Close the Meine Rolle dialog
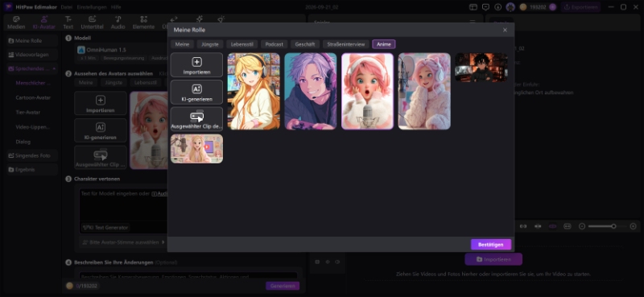Viewport: 644px width, 297px height. point(505,30)
